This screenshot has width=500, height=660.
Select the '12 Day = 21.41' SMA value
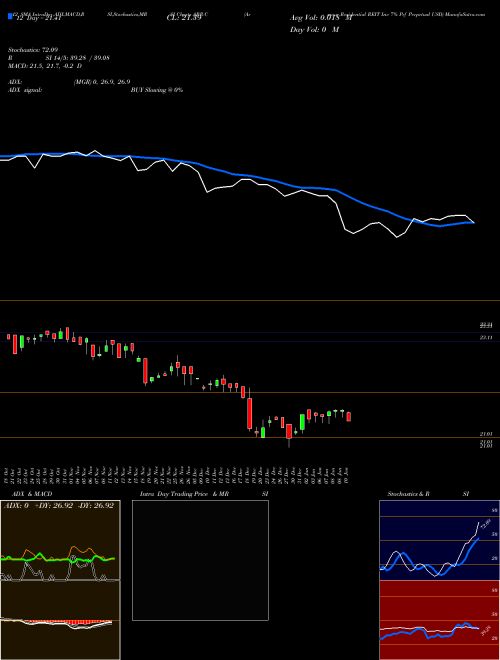[x=38, y=18]
